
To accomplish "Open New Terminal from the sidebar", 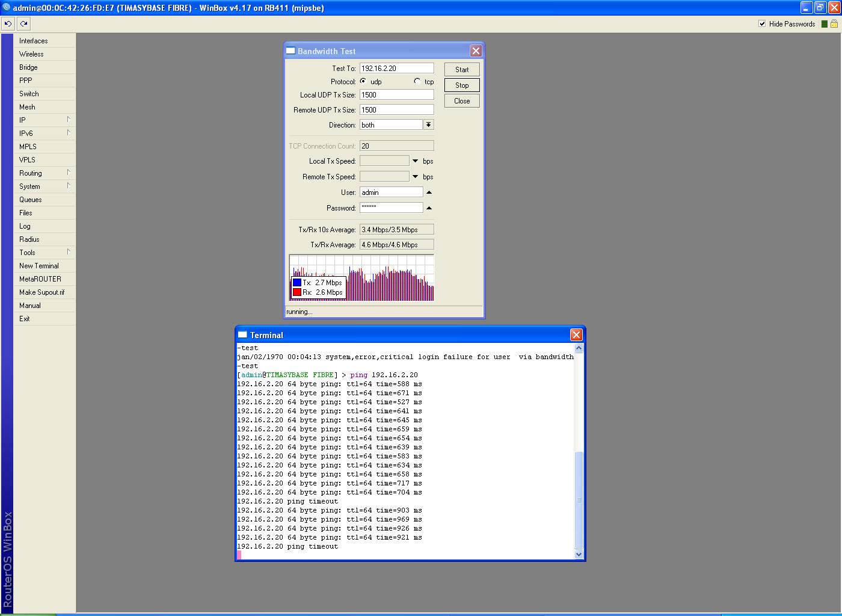I will (x=38, y=265).
